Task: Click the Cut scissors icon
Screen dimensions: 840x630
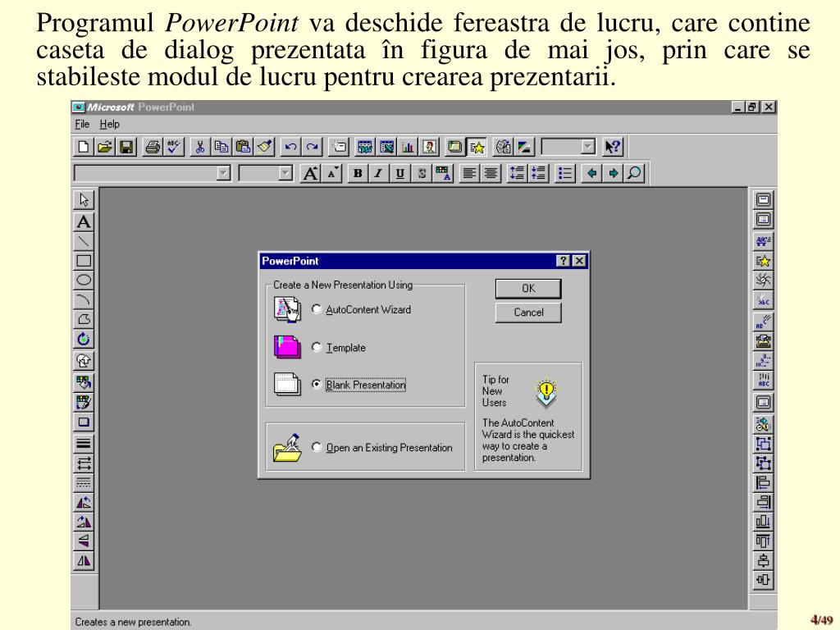Action: tap(200, 147)
